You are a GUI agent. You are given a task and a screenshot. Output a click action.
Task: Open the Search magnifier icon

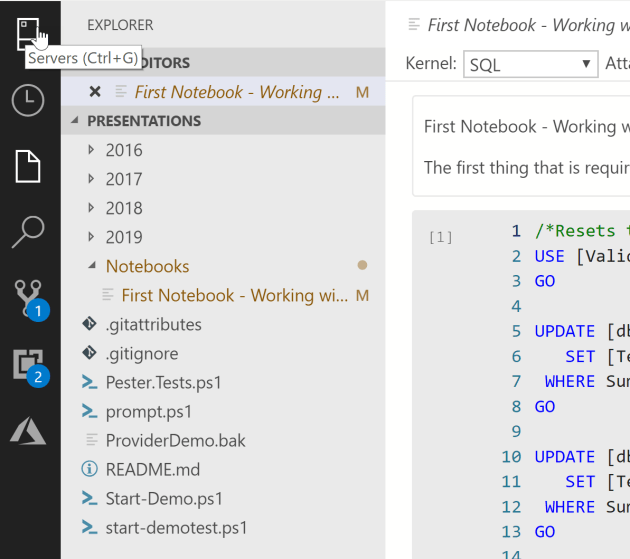28,232
